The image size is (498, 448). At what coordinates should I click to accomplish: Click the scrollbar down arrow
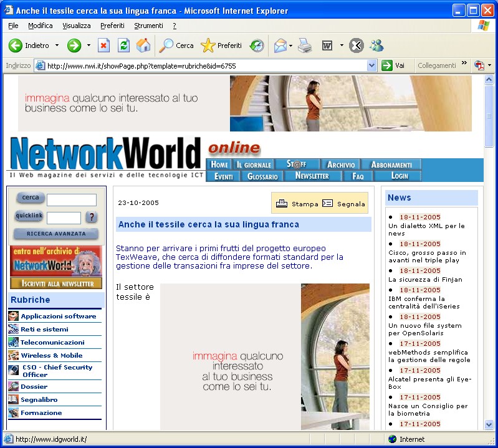(x=489, y=425)
